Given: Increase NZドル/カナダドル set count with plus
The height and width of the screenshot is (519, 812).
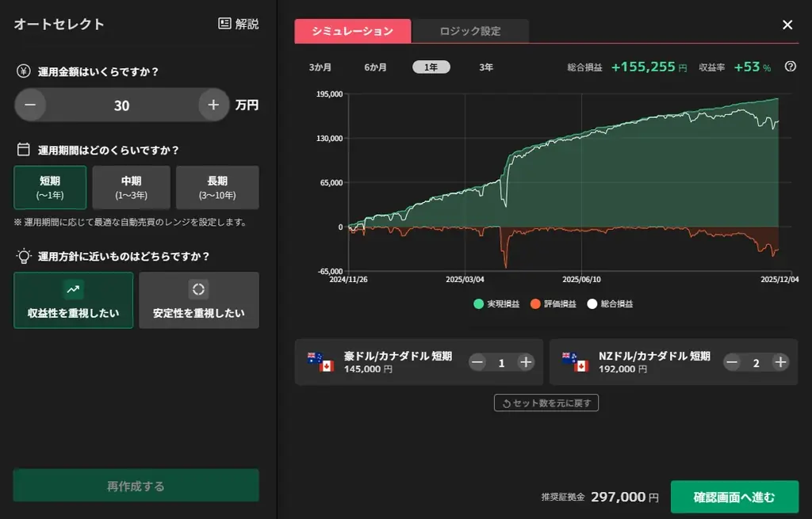Looking at the screenshot, I should (779, 361).
